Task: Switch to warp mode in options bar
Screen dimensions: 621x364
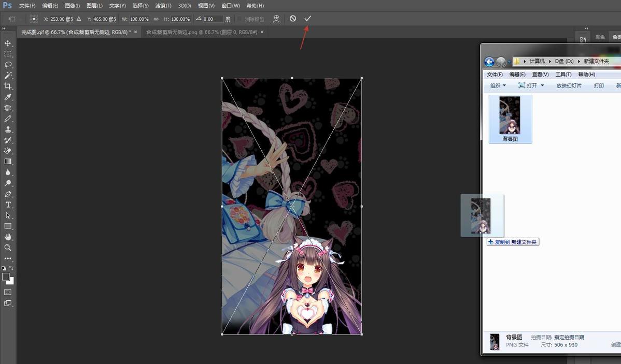Action: pyautogui.click(x=276, y=19)
